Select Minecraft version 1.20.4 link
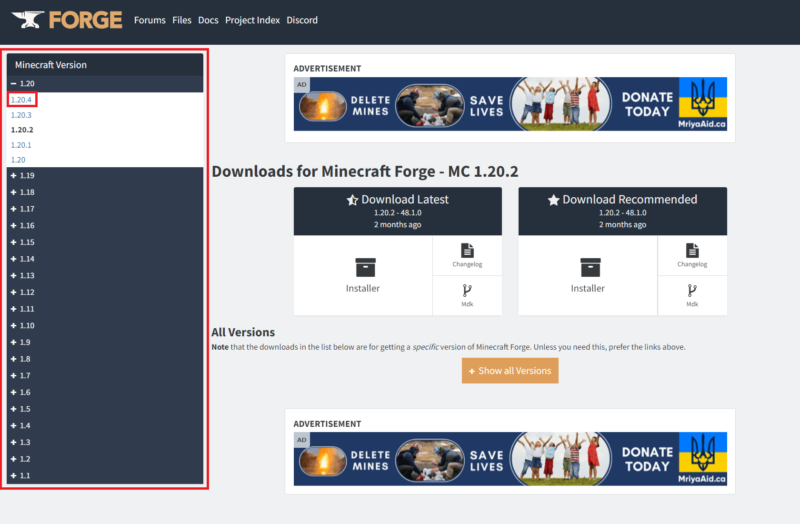 21,100
